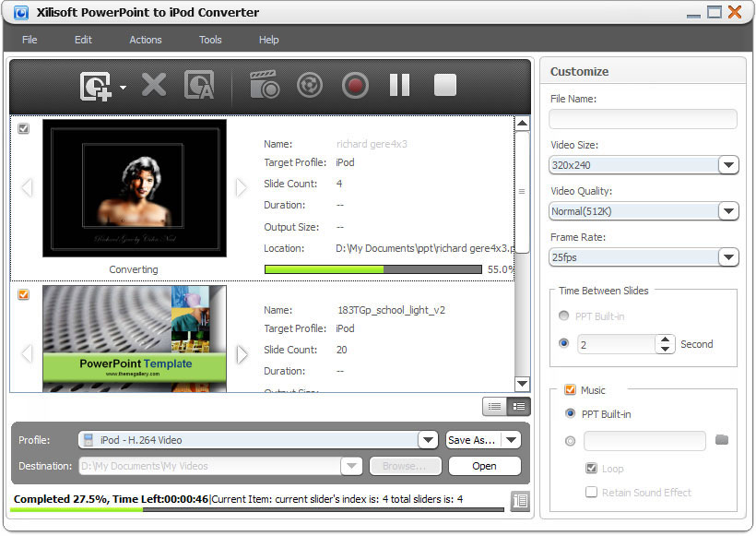This screenshot has width=756, height=536.
Task: Switch to detailed list view icon
Action: coord(519,406)
